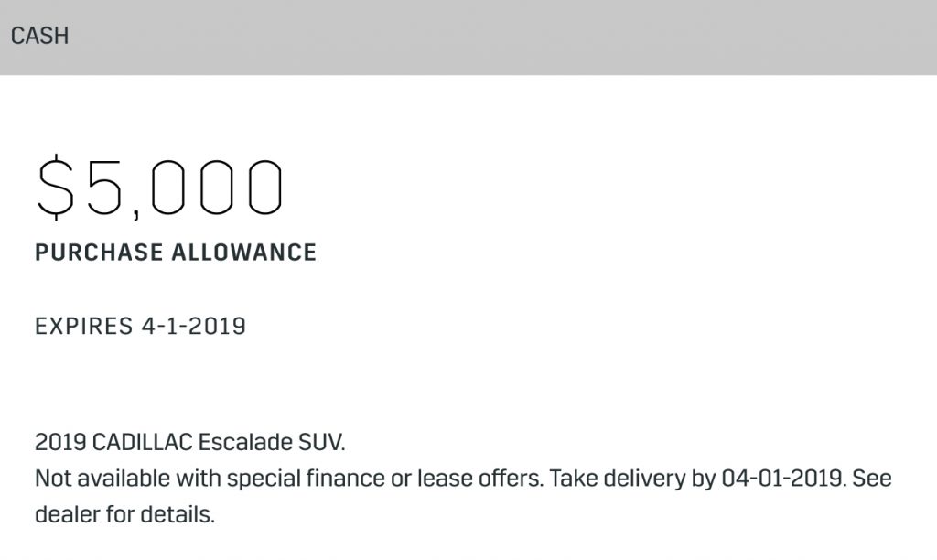
Task: Click the 'See' word ending the line
Action: 872,479
